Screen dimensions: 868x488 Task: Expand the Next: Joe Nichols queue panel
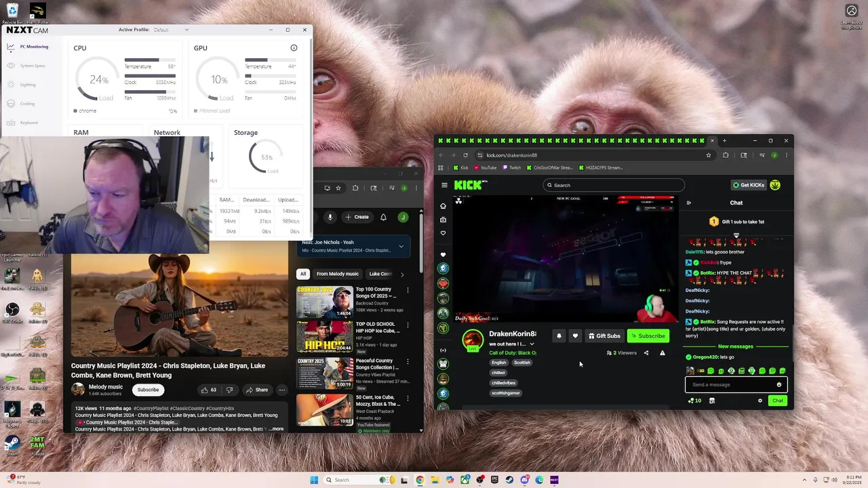401,246
